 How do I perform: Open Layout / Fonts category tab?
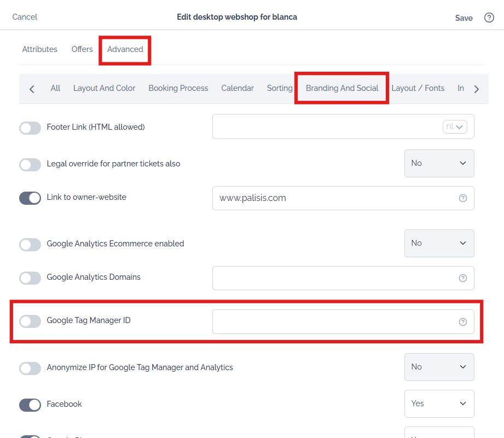click(418, 88)
